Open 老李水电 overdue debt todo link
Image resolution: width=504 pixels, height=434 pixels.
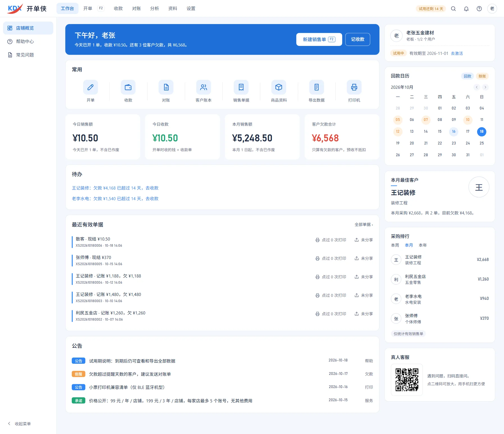click(115, 199)
